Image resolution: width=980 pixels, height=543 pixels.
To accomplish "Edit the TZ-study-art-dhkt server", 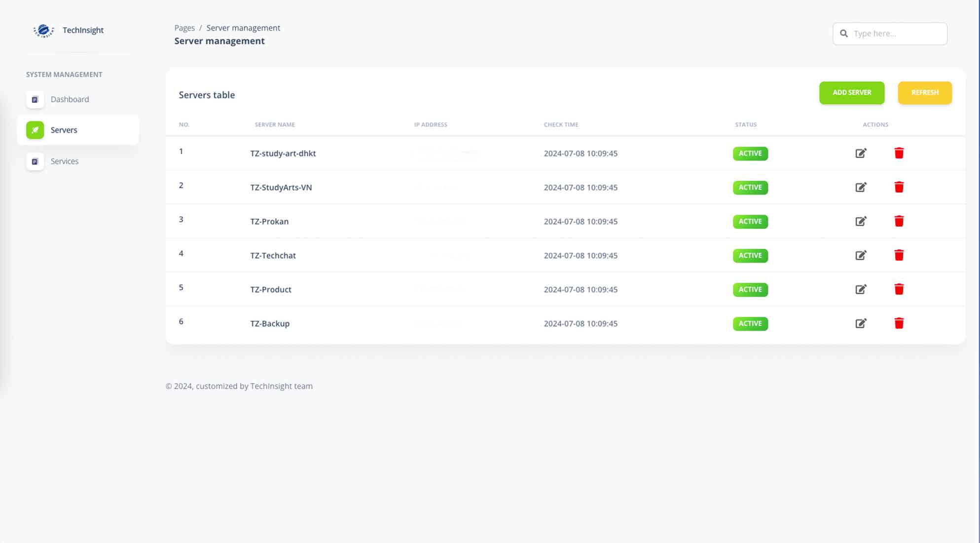I will click(x=861, y=153).
